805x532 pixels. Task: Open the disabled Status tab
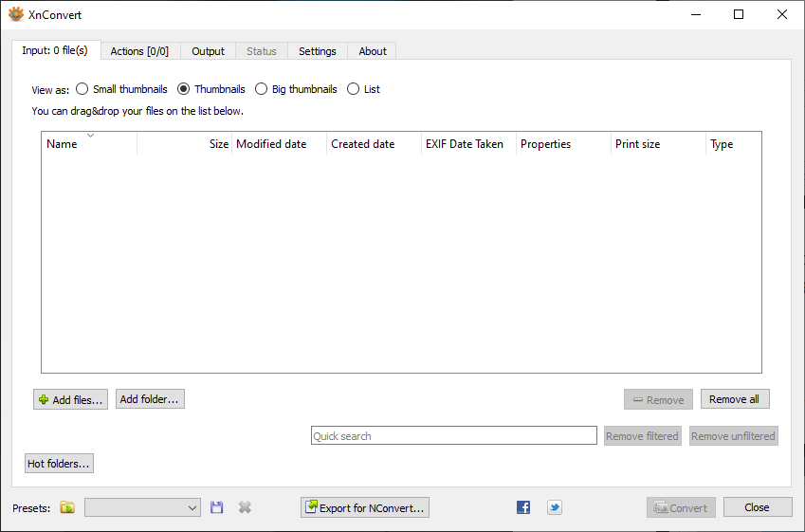click(x=262, y=51)
